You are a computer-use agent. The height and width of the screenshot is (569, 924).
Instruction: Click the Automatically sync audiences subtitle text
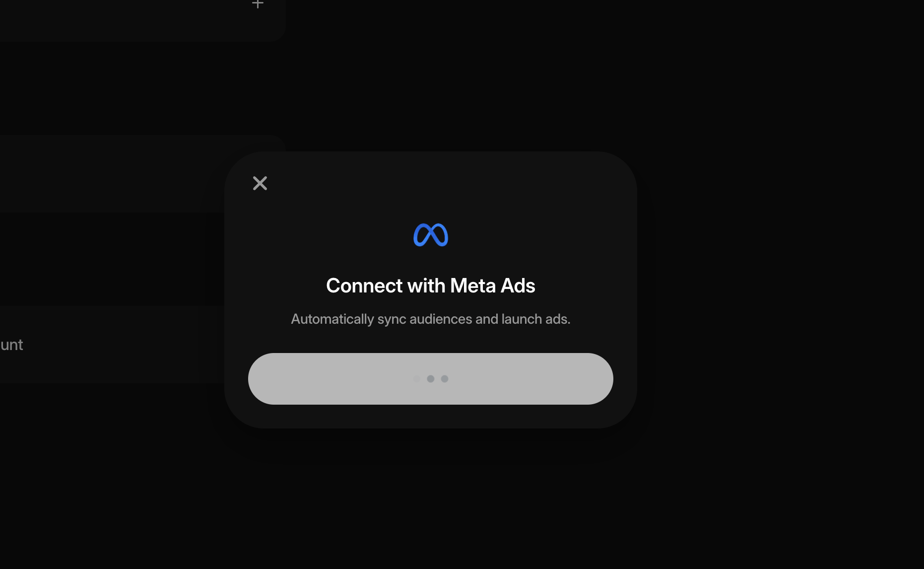click(x=431, y=319)
